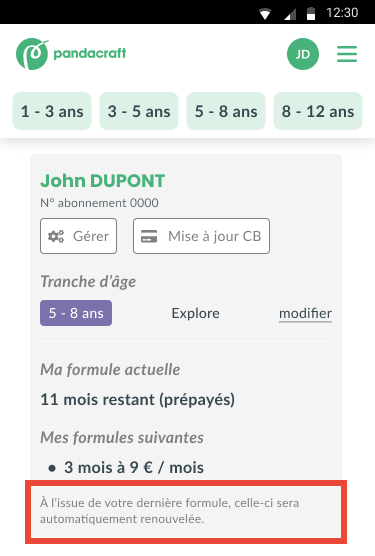Viewport: 375px width, 556px height.
Task: Select the 3 - 5 ans tab
Action: pos(139,111)
